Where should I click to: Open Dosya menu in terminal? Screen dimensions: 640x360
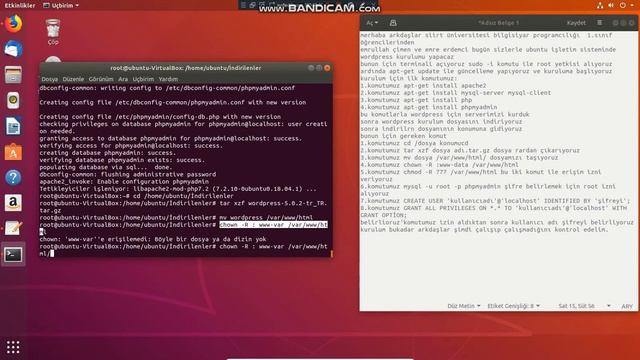49,79
